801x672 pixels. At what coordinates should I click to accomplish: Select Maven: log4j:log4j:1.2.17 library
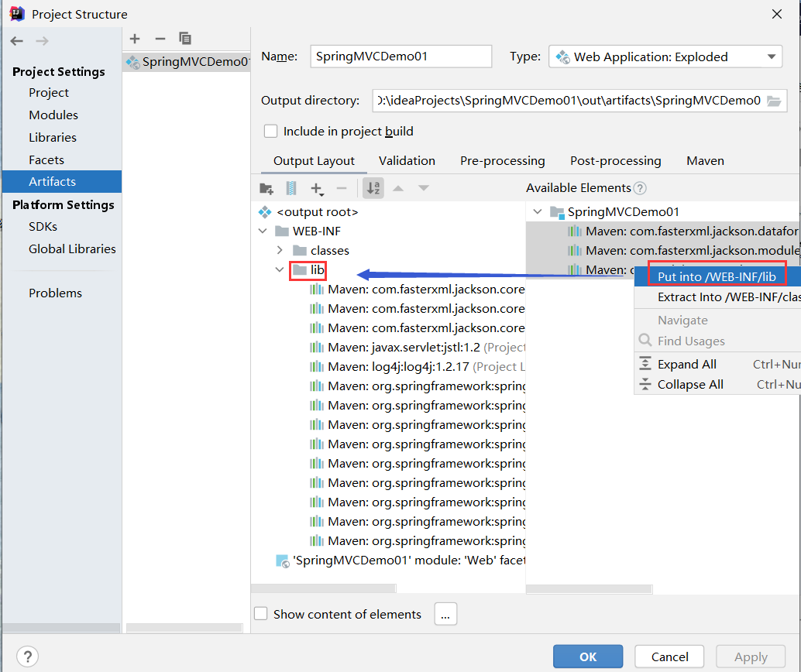pos(416,367)
